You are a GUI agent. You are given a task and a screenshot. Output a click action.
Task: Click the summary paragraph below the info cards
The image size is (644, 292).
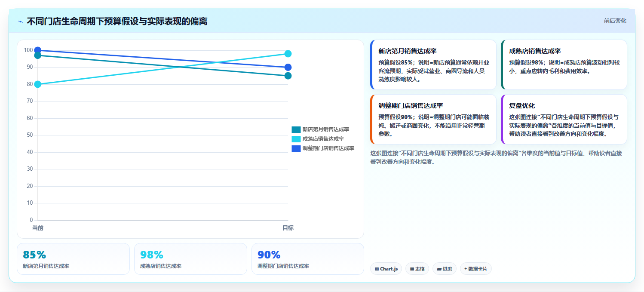496,157
